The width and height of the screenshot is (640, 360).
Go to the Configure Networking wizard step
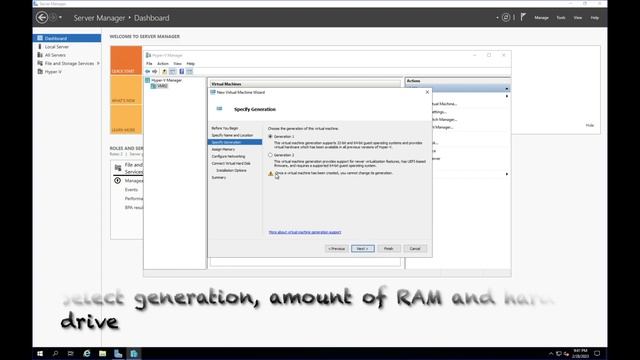[228, 156]
